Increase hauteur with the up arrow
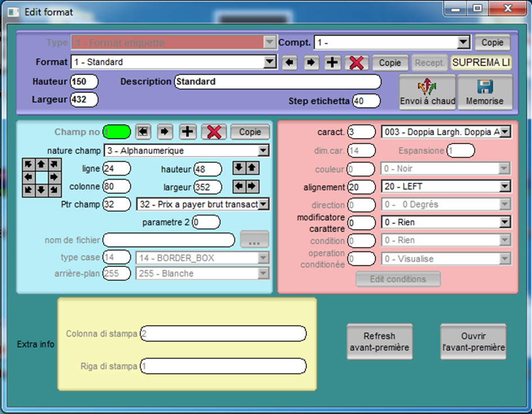532x414 pixels. coord(253,168)
